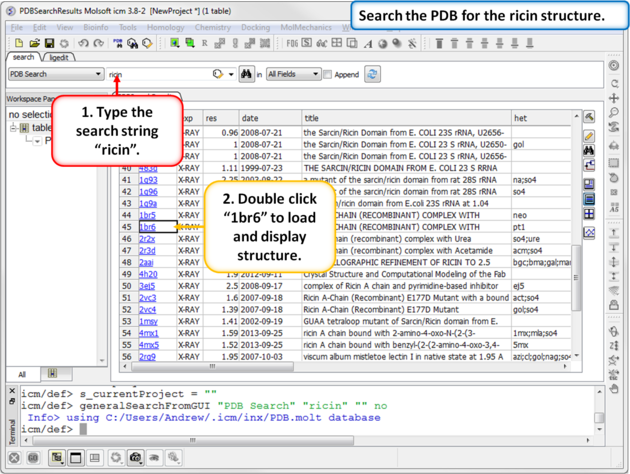The width and height of the screenshot is (630, 474).
Task: Click the binoculars search icon
Action: (x=247, y=74)
